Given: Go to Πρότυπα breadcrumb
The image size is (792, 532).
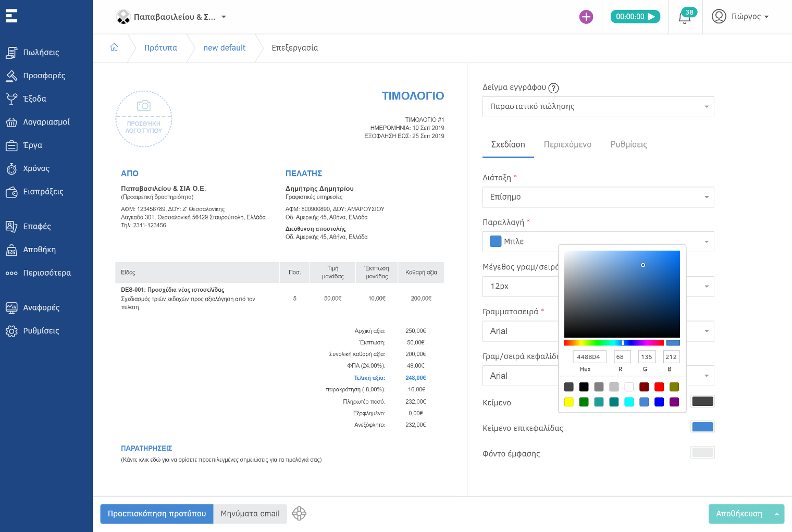Looking at the screenshot, I should (160, 47).
